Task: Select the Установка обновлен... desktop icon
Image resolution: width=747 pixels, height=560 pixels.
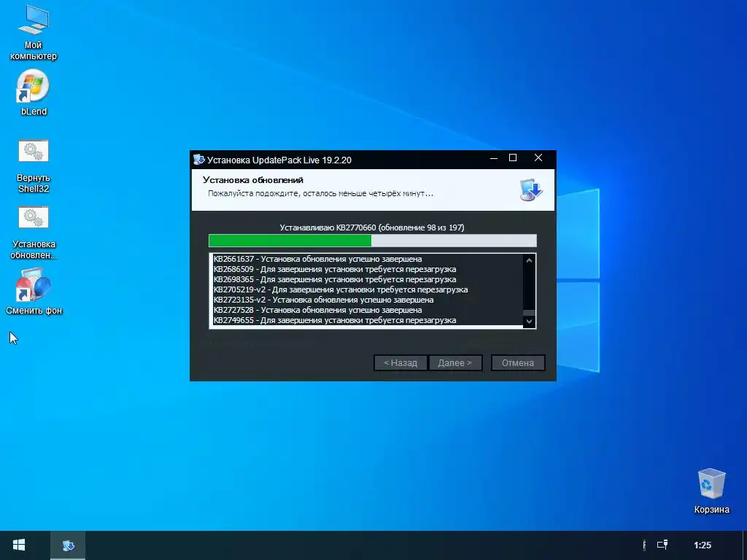Action: (33, 233)
